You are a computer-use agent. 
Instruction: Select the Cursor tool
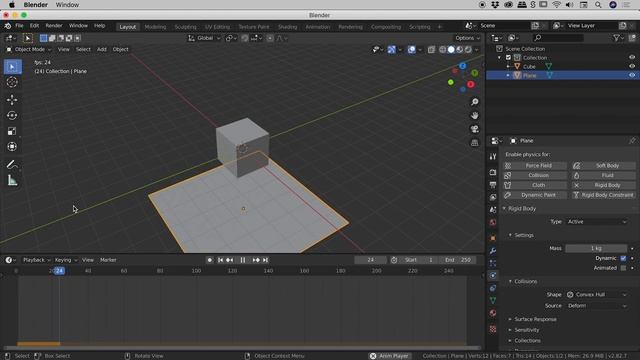tap(12, 82)
